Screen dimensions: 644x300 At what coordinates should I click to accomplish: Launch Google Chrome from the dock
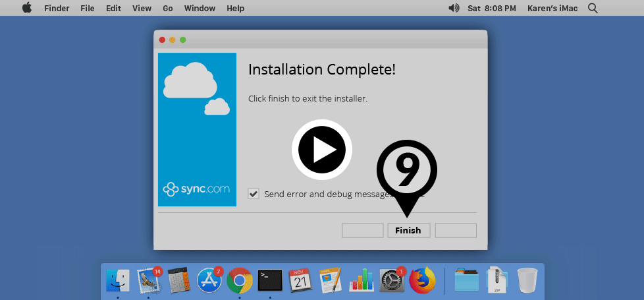click(240, 280)
